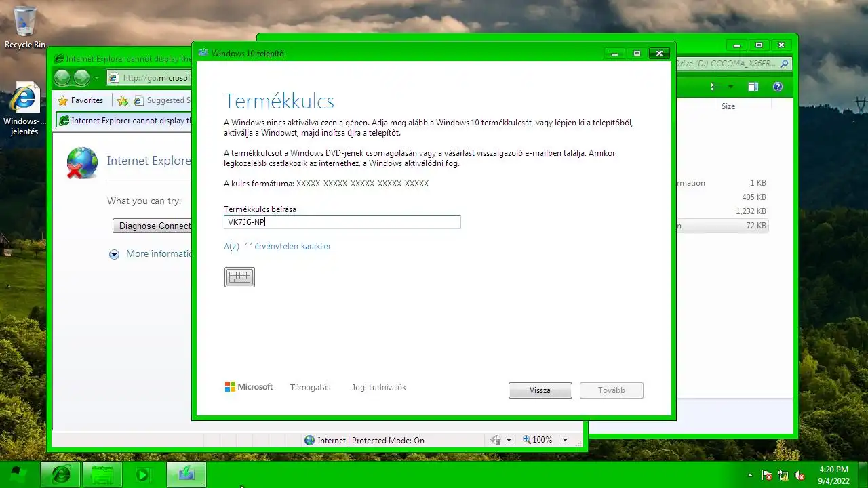The image size is (868, 488).
Task: Click the Windows 10 setup taskbar button
Action: click(x=186, y=474)
